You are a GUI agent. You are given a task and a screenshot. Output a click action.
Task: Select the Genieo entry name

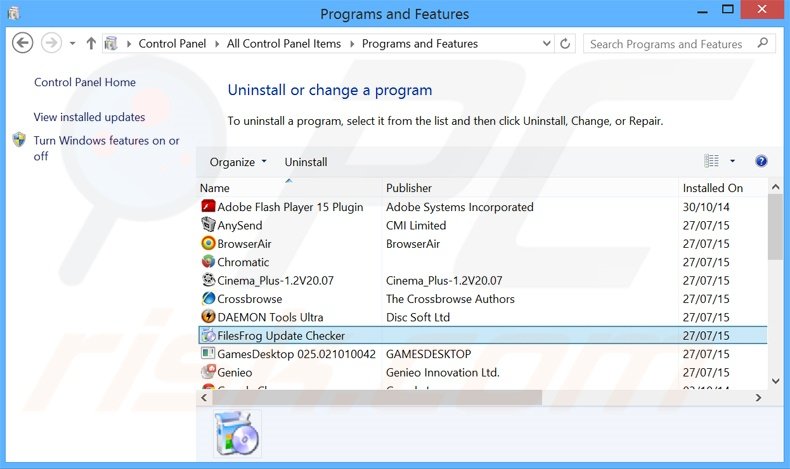coord(235,372)
